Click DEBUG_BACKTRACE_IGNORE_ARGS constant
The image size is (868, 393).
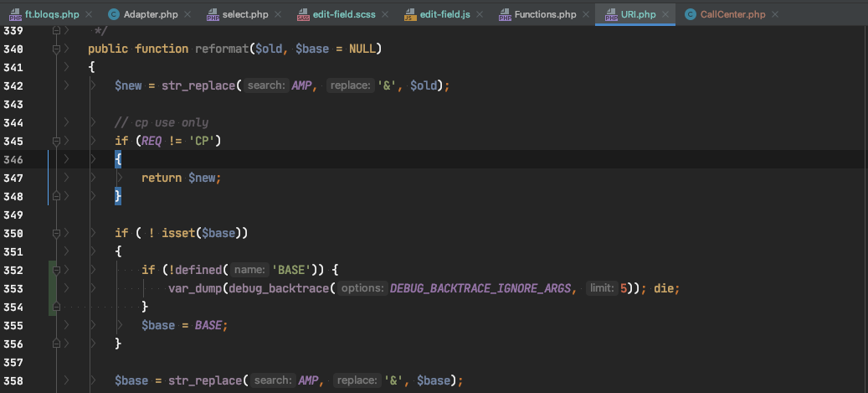click(x=480, y=288)
